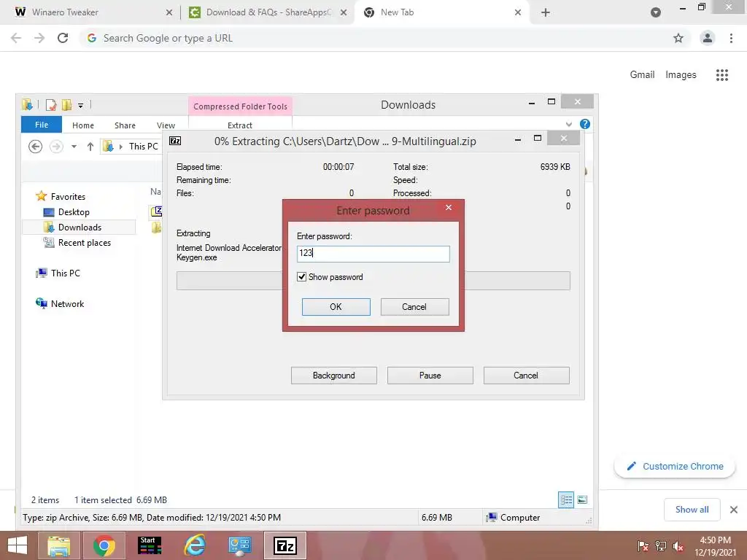Open Images link
The height and width of the screenshot is (560, 747).
tap(681, 75)
